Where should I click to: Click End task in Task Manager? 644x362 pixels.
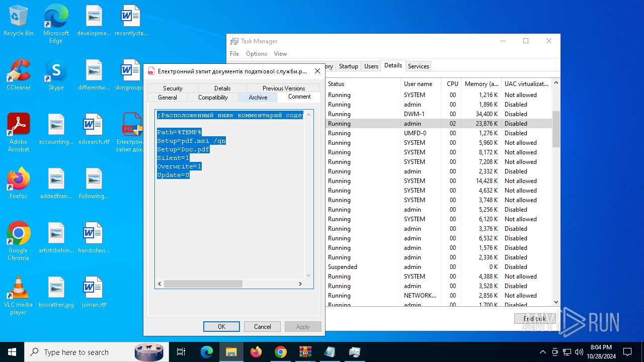point(534,319)
